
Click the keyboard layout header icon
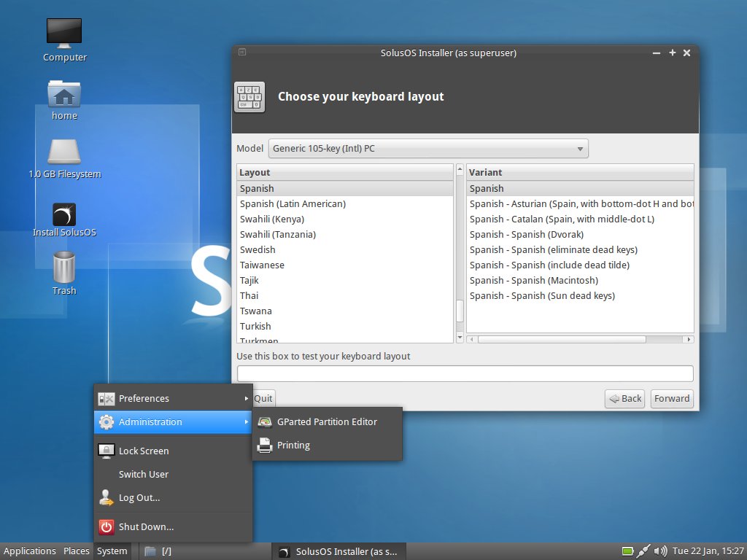click(249, 97)
